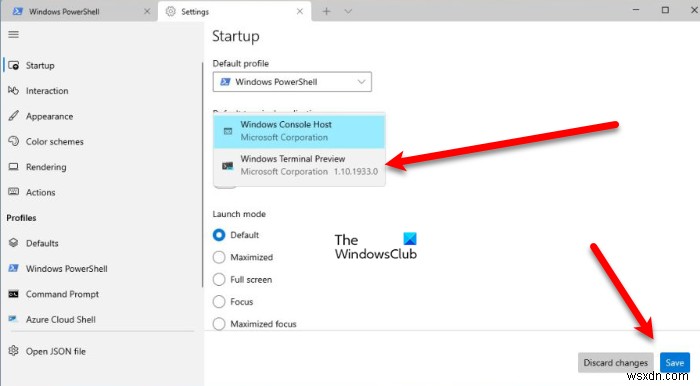The width and height of the screenshot is (700, 386).
Task: Click Open JSON file link
Action: tap(102, 351)
